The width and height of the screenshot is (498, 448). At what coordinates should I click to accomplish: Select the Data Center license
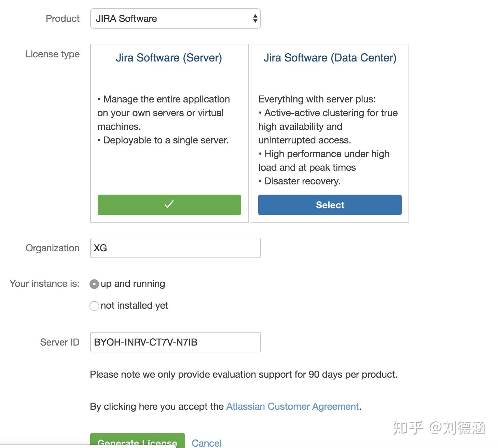330,205
